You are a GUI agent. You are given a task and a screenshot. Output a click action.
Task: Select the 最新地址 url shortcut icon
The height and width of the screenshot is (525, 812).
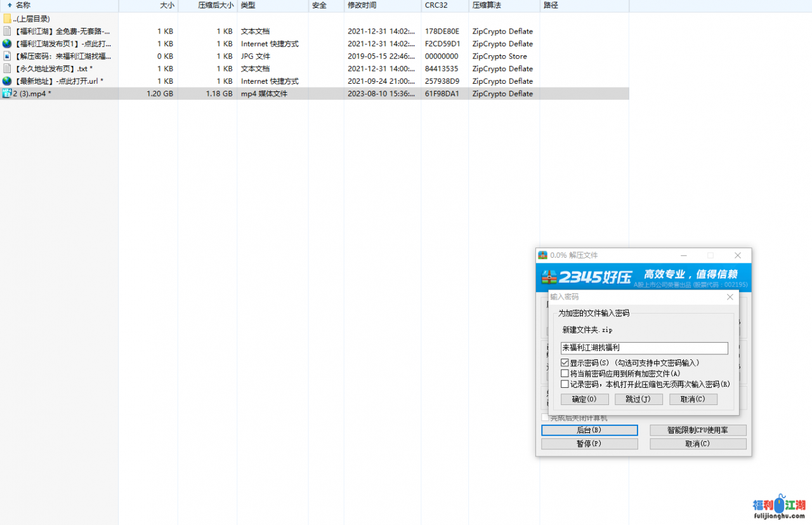(7, 81)
